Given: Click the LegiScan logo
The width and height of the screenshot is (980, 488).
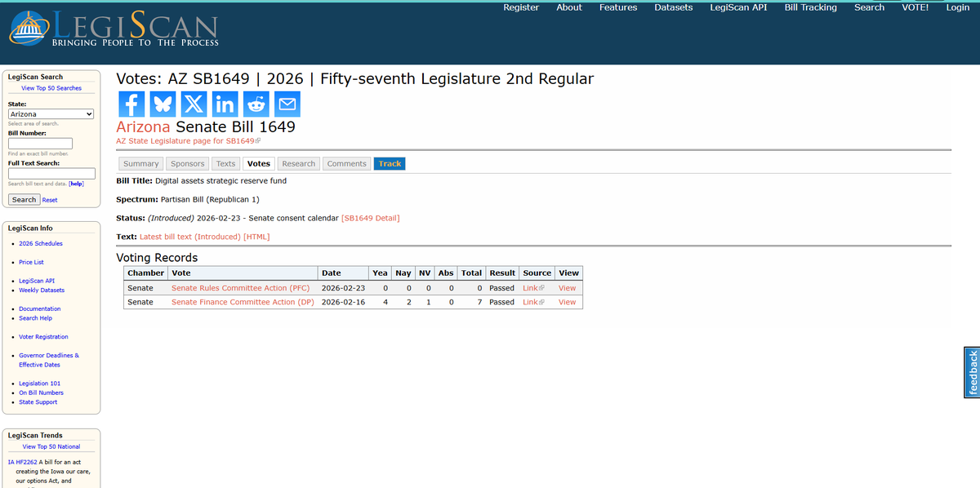Looking at the screenshot, I should point(114,29).
